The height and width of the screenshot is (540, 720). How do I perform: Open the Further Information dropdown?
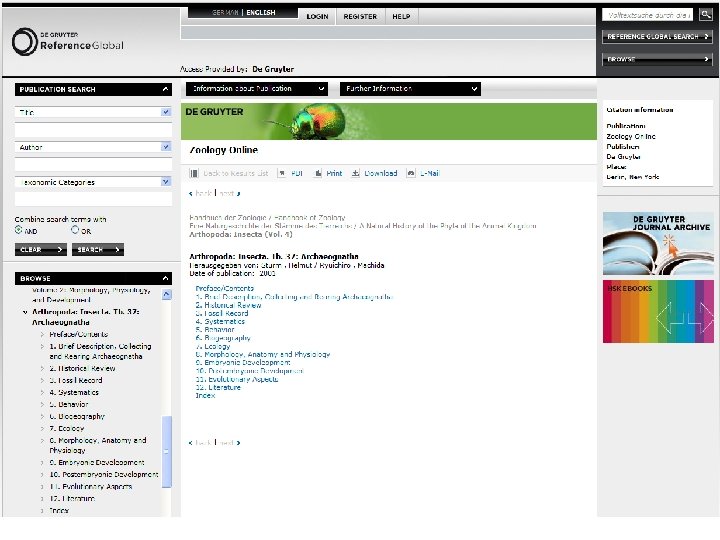tap(410, 89)
